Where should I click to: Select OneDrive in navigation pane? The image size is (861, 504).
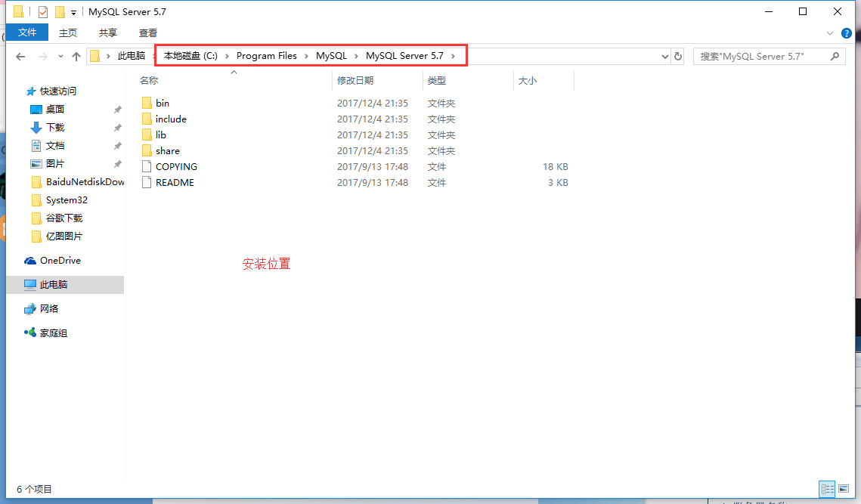(x=60, y=260)
